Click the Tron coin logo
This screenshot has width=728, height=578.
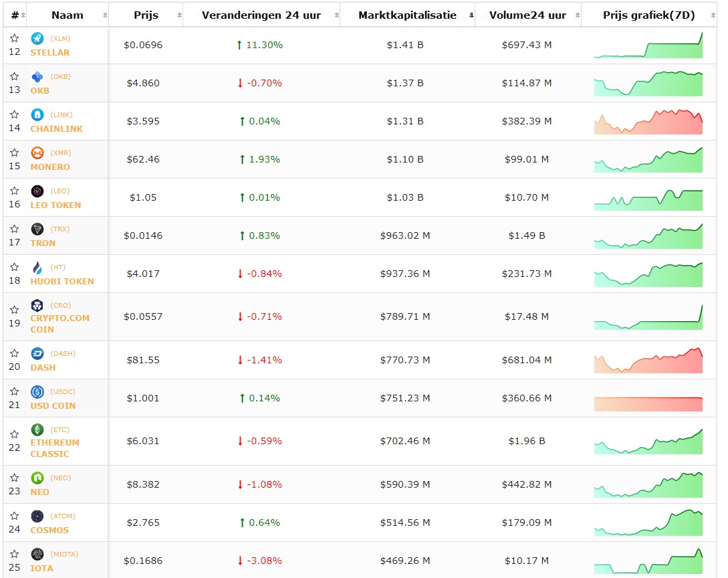point(37,229)
